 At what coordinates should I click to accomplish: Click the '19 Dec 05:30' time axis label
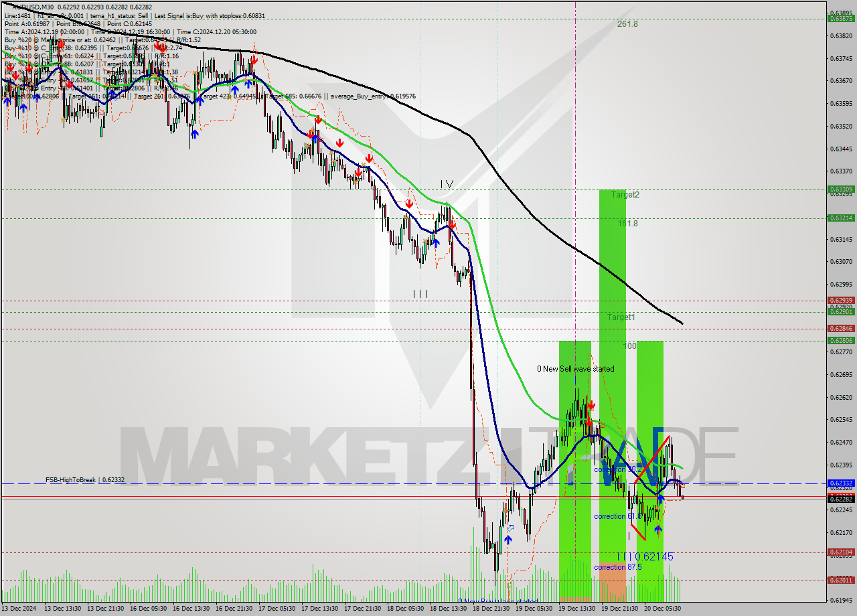pos(534,608)
